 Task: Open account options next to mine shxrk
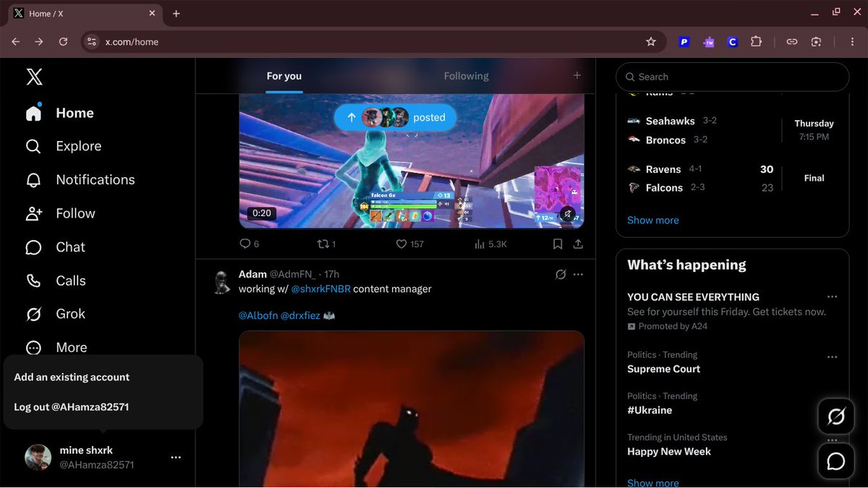pyautogui.click(x=176, y=458)
